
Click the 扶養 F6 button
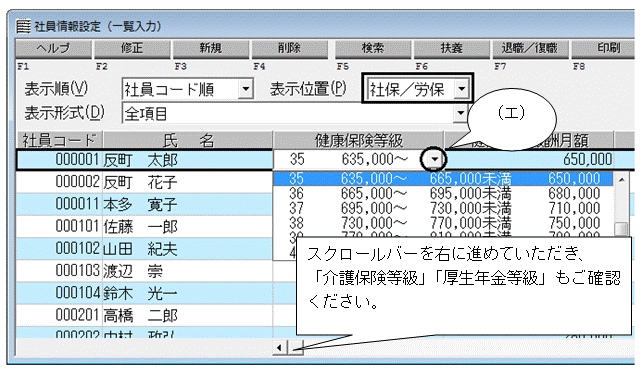[452, 49]
